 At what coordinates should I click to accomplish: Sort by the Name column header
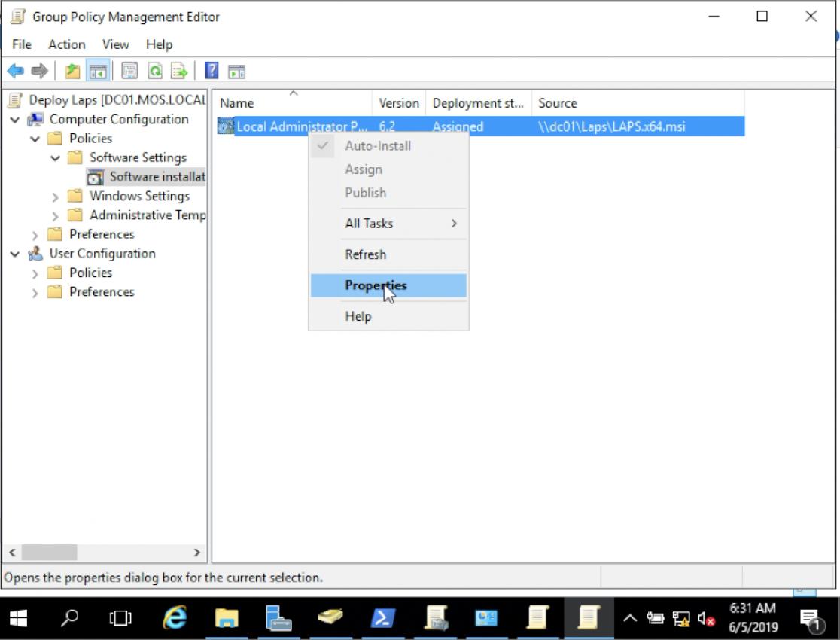(x=293, y=103)
